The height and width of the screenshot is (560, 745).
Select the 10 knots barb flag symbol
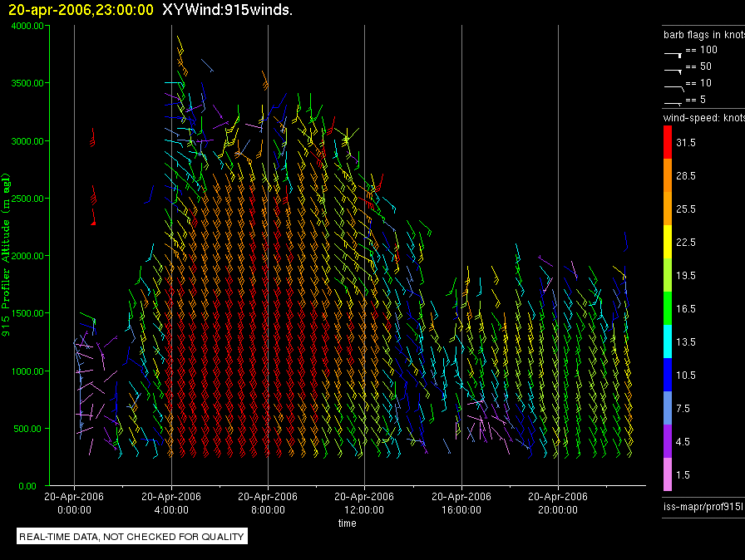click(673, 86)
